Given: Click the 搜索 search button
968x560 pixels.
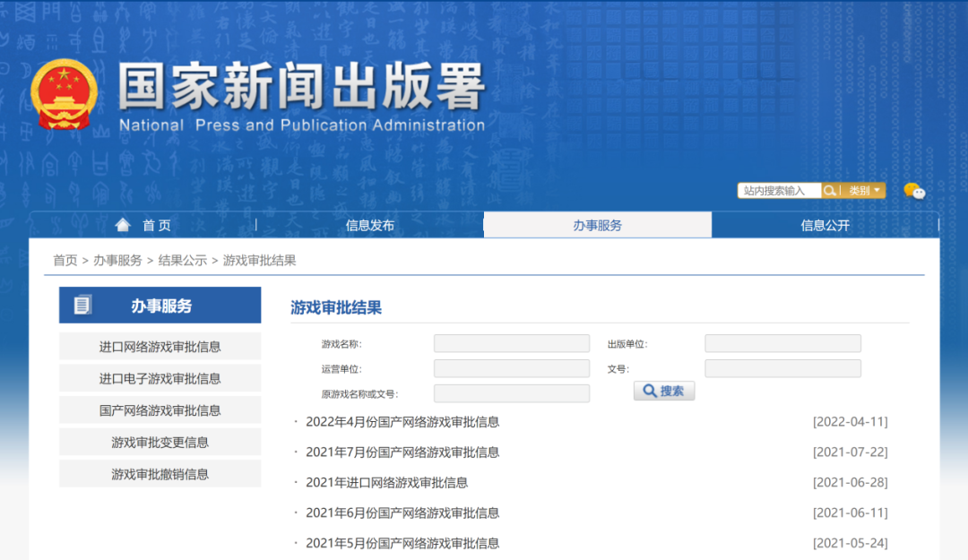Looking at the screenshot, I should point(663,390).
